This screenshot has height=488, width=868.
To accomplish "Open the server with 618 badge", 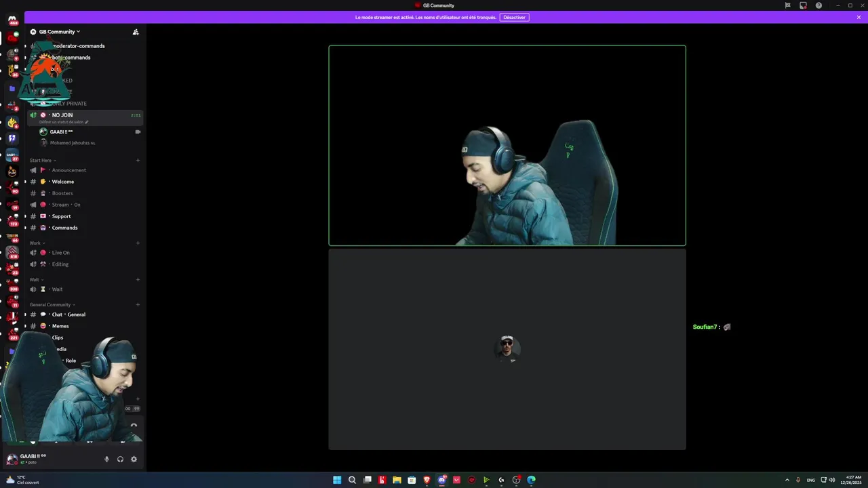I will click(12, 253).
